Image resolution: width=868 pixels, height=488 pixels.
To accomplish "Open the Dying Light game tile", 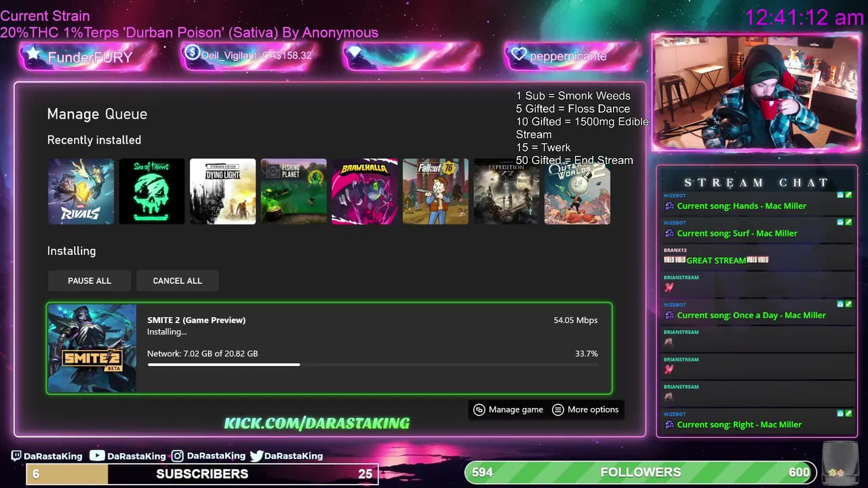I will pos(222,192).
